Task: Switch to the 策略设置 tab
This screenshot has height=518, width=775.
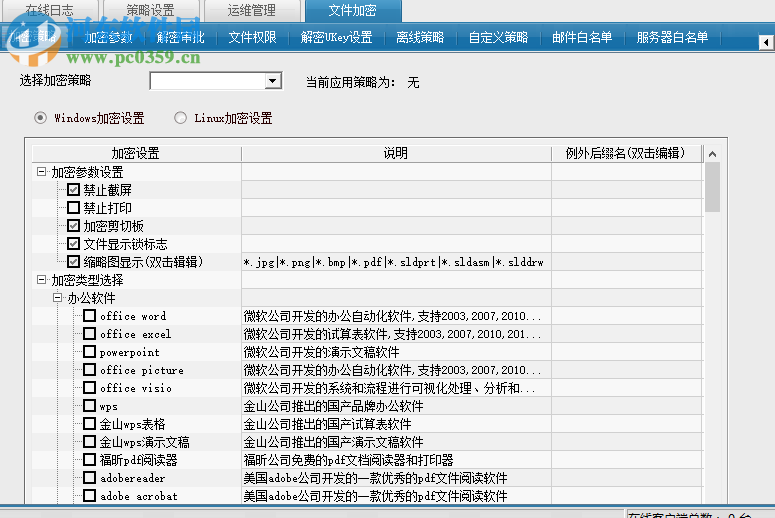Action: point(150,10)
